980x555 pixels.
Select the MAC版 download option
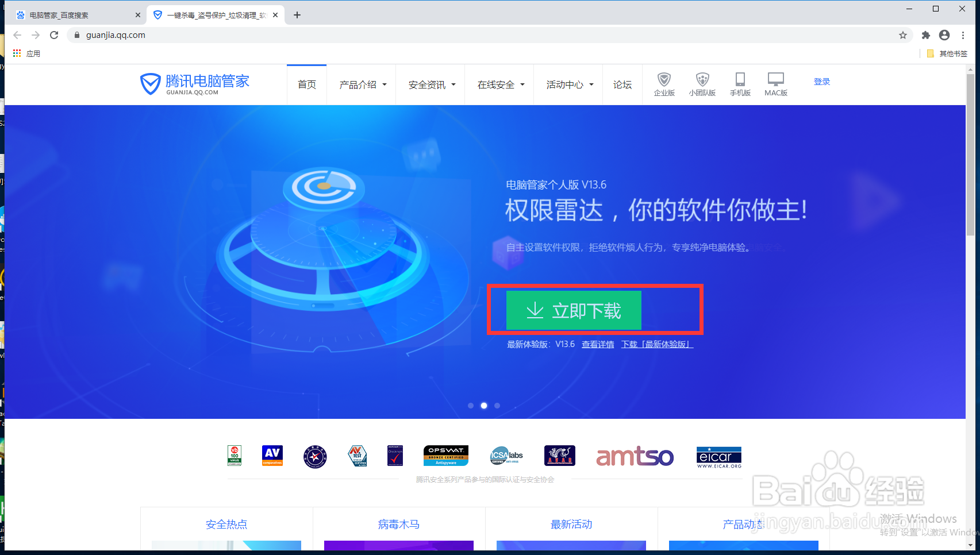(x=776, y=84)
